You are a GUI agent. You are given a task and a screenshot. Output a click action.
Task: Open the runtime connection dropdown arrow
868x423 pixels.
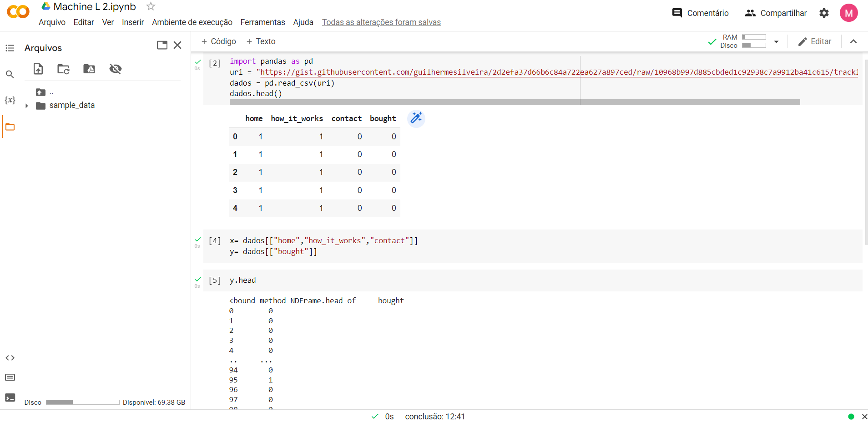coord(776,42)
